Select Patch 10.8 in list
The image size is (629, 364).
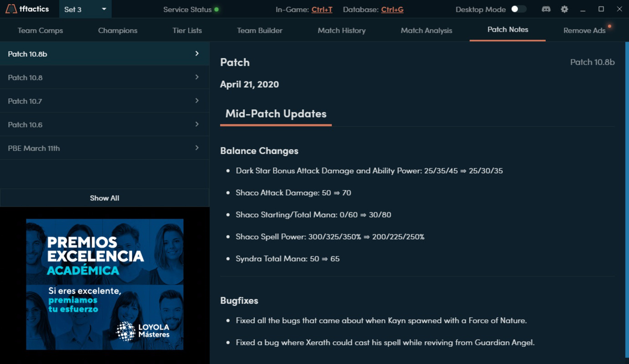click(104, 77)
